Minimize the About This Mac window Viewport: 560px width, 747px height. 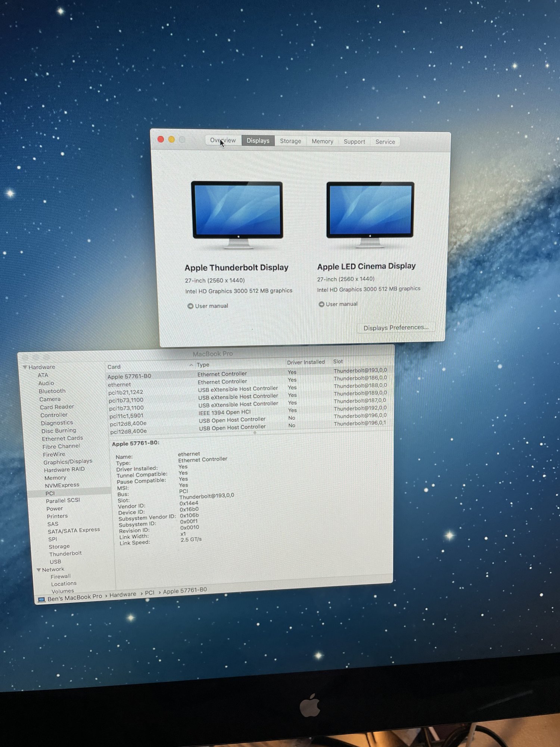click(x=172, y=139)
